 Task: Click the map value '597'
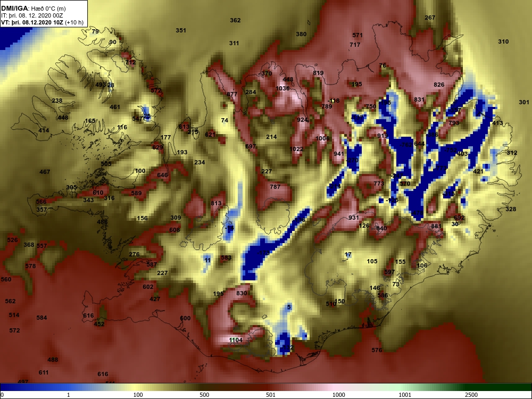(389, 272)
